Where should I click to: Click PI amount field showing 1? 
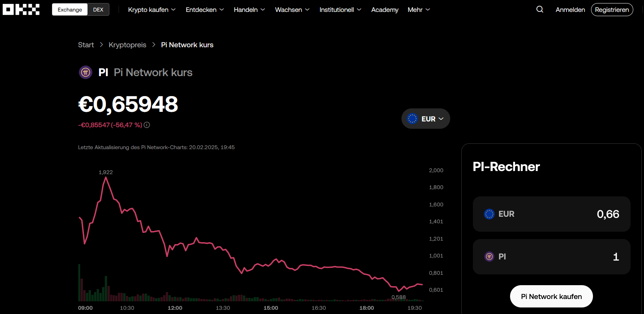point(552,257)
